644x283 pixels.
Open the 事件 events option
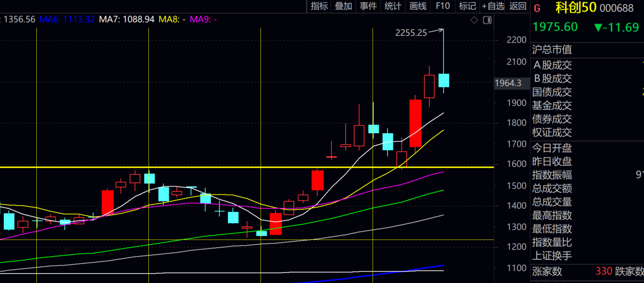(368, 6)
